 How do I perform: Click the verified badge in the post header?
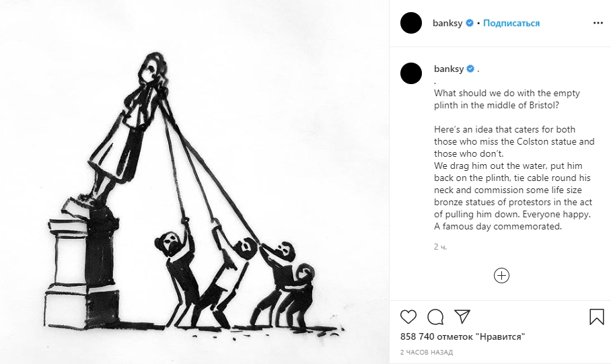tap(469, 23)
